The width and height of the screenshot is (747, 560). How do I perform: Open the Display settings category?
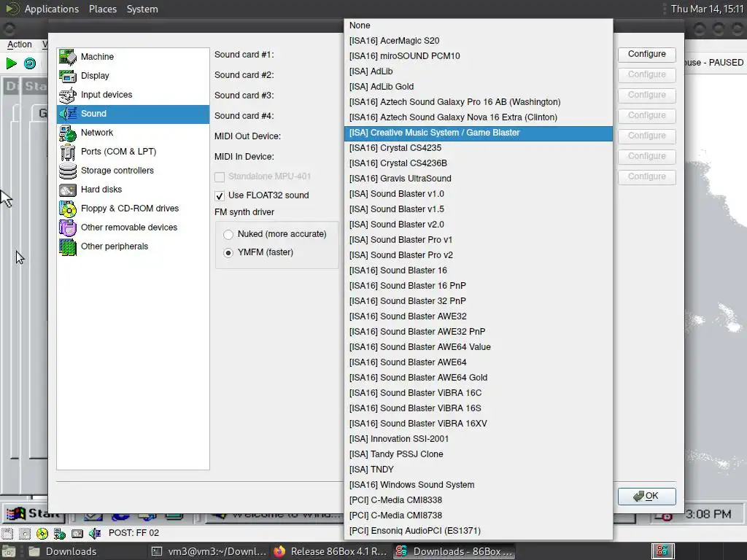point(133,76)
